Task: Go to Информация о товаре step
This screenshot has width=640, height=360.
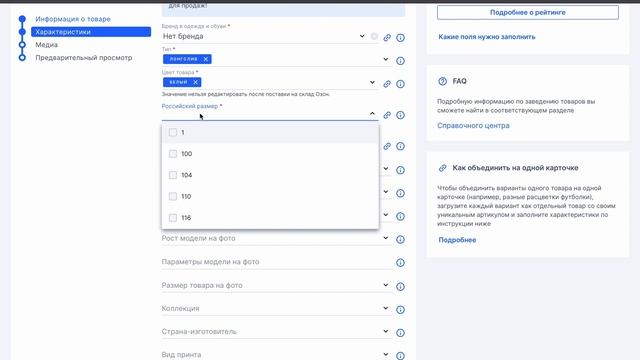Action: 73,19
